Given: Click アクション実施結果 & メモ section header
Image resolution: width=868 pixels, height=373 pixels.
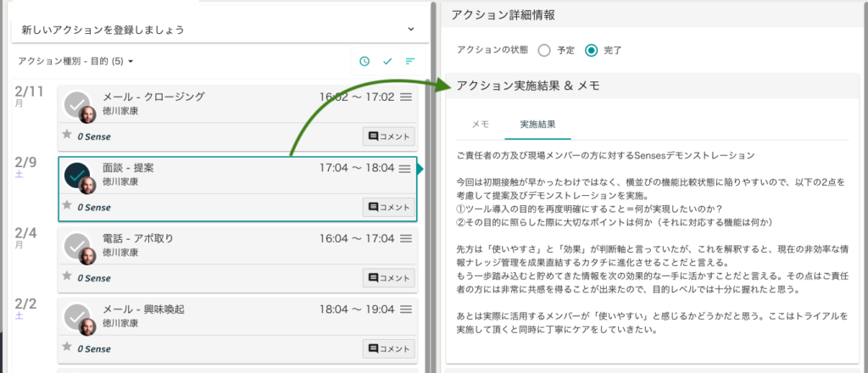Looking at the screenshot, I should tap(653, 86).
